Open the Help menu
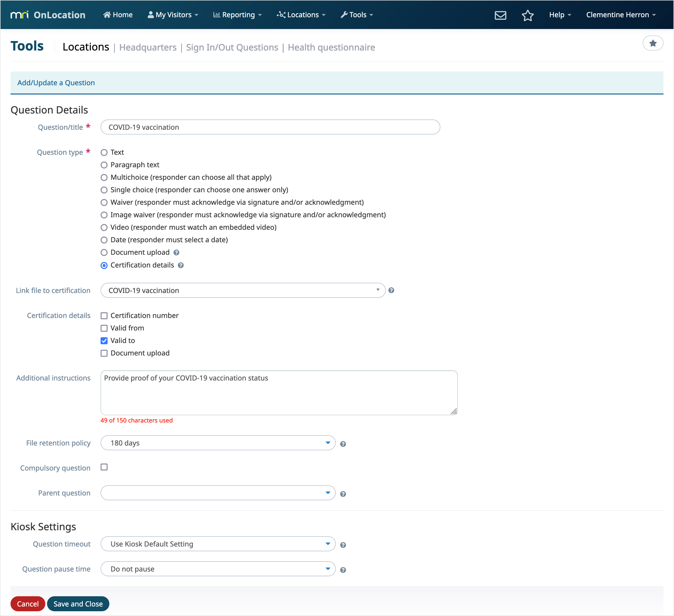The height and width of the screenshot is (616, 674). (x=560, y=15)
